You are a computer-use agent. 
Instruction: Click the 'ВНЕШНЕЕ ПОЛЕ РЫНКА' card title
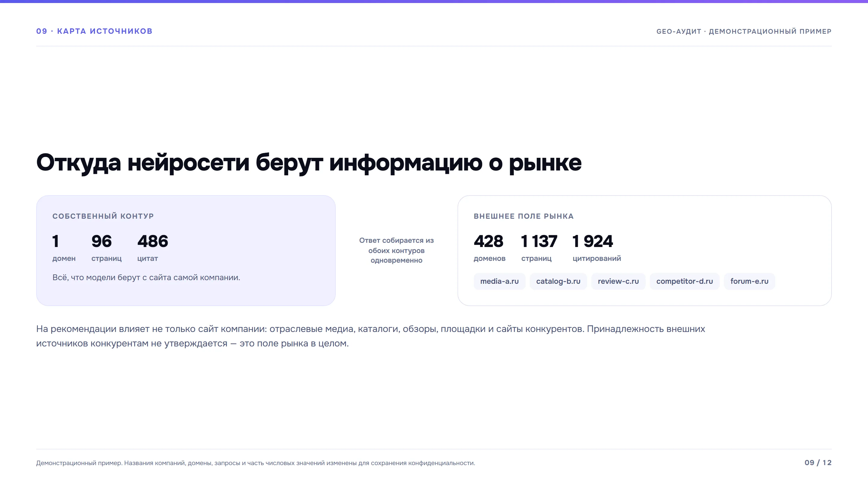[x=523, y=216]
